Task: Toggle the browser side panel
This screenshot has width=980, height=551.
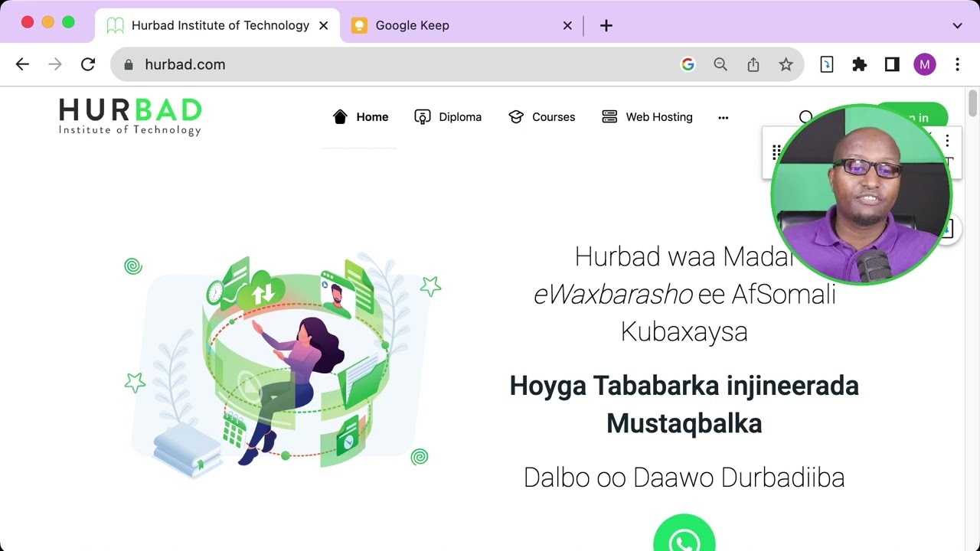Action: point(892,64)
